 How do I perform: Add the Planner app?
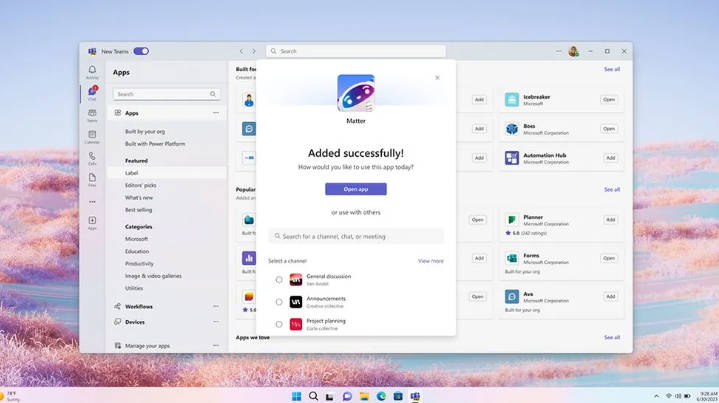[x=610, y=220]
